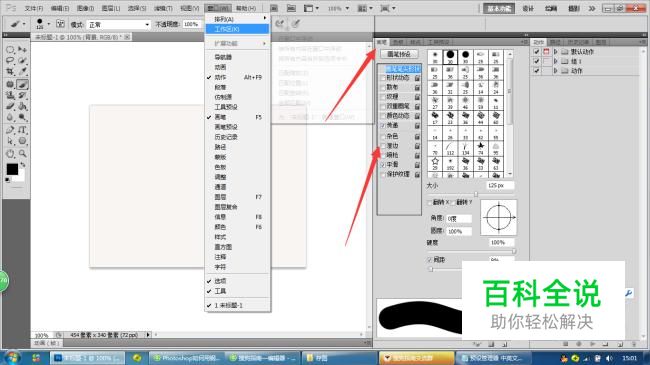The image size is (650, 365).
Task: Enable the 散布 scattering checkbox
Action: (383, 88)
